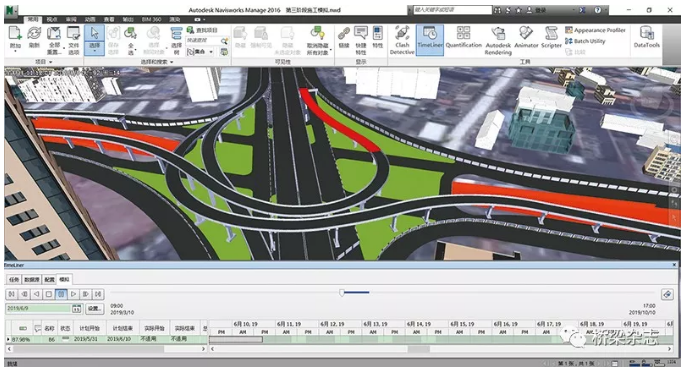
Task: Click the simulation progress slider handle
Action: (342, 293)
